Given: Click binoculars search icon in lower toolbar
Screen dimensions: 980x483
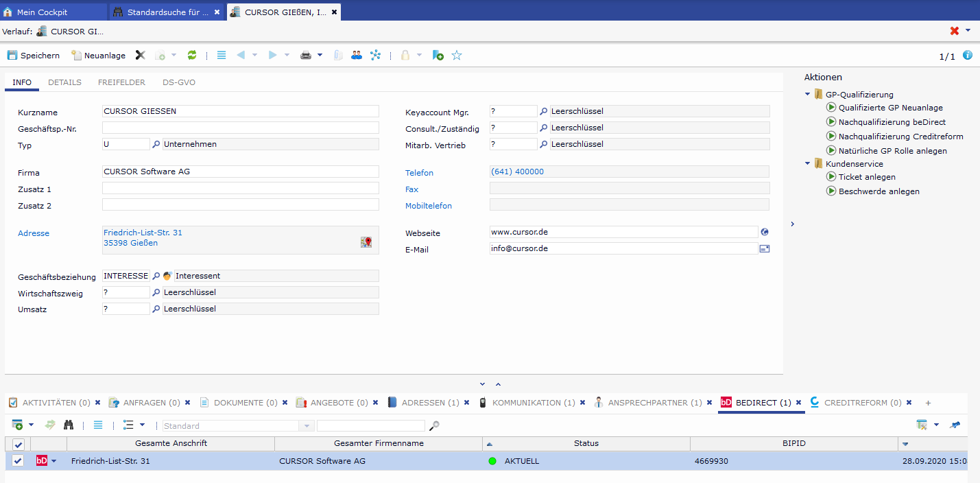Looking at the screenshot, I should (69, 425).
